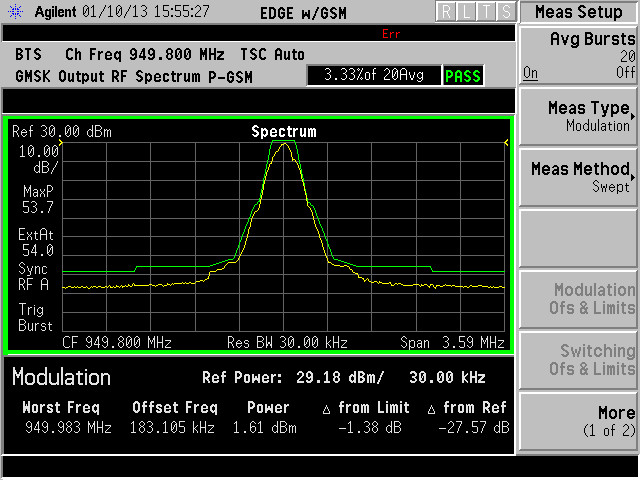Click the Offset Freq 183.105 kHz value

point(172,428)
